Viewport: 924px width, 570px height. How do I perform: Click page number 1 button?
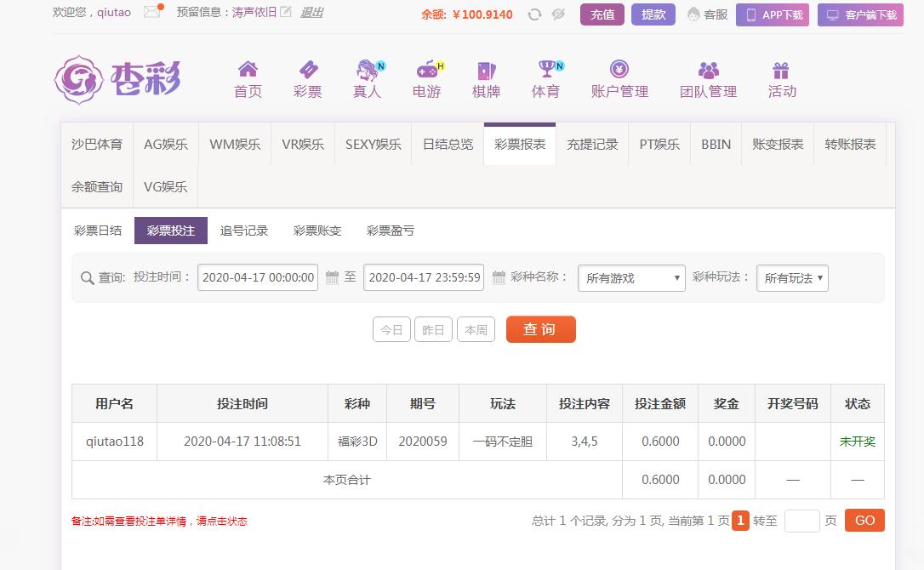[x=741, y=521]
